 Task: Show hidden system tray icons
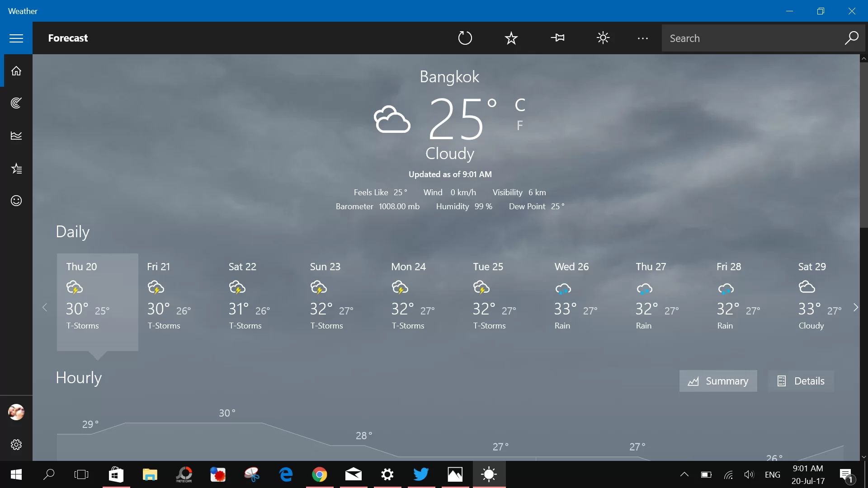(684, 474)
